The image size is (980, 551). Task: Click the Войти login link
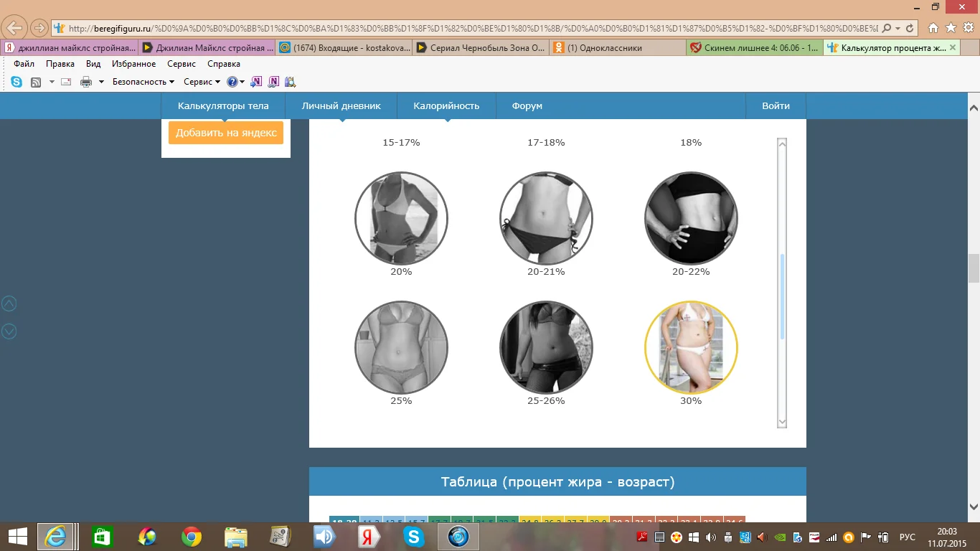tap(776, 106)
